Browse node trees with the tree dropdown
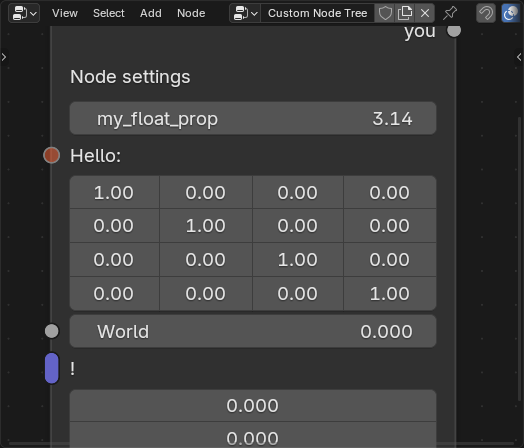Image resolution: width=524 pixels, height=448 pixels. pos(245,13)
